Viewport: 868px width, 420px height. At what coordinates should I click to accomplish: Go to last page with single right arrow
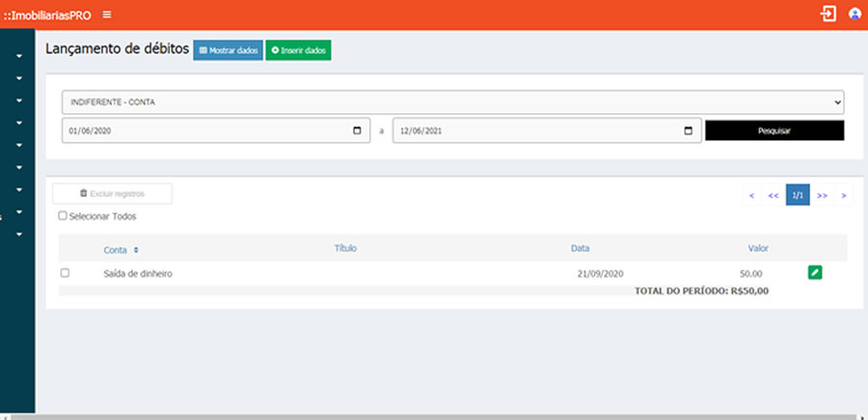click(x=844, y=195)
